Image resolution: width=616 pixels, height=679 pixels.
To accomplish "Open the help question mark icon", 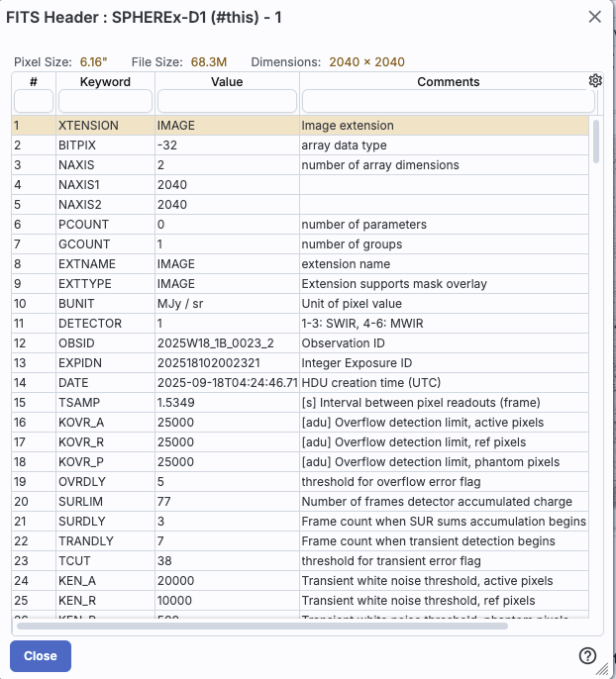I will (587, 655).
